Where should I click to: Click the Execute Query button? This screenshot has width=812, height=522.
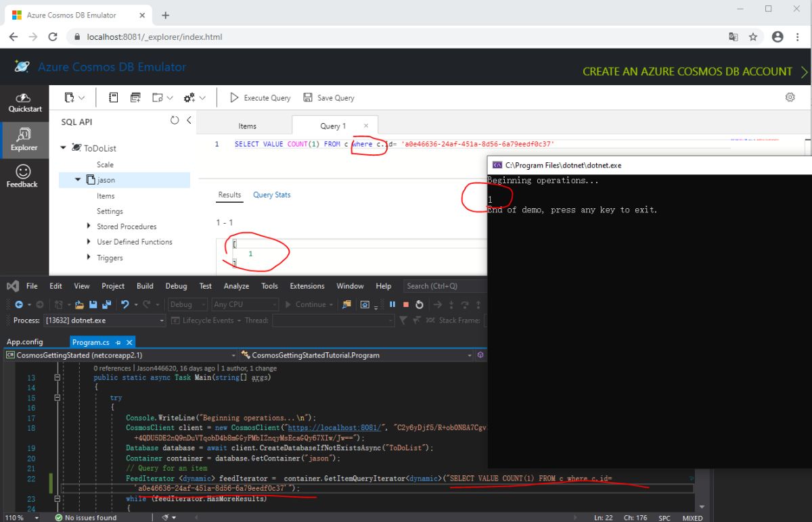261,98
